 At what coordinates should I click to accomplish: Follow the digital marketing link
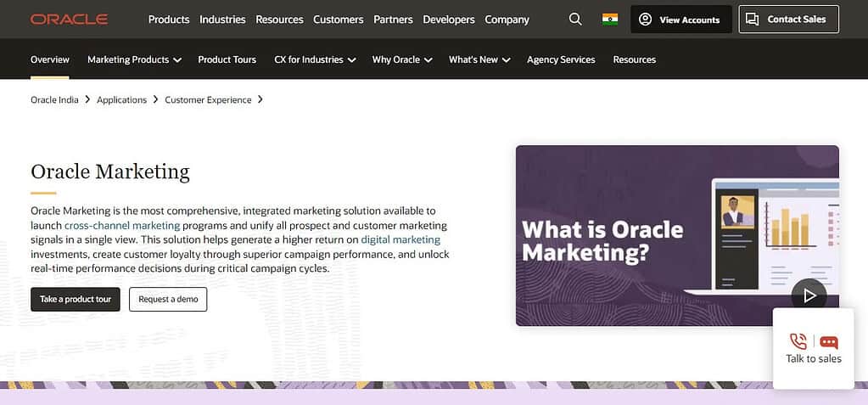pos(400,240)
